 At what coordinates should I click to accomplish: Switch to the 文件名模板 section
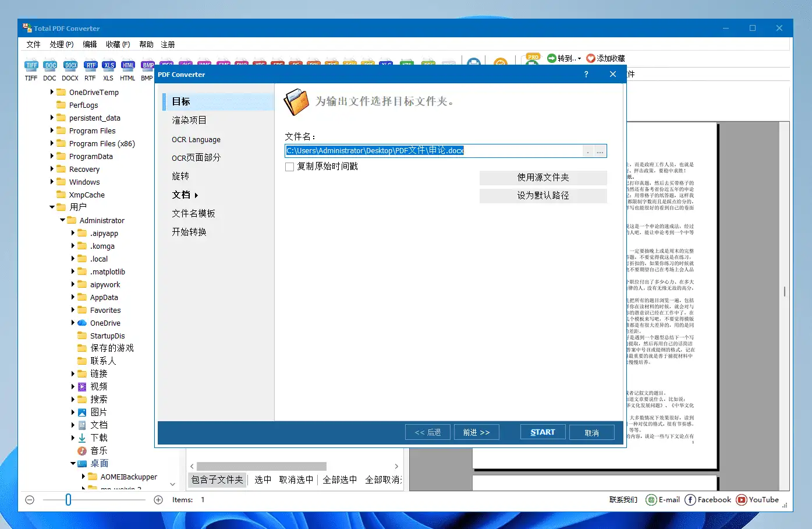tap(193, 213)
